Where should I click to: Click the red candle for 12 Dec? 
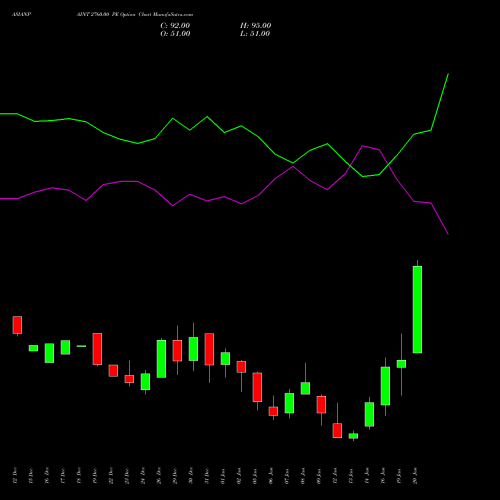pos(17,325)
